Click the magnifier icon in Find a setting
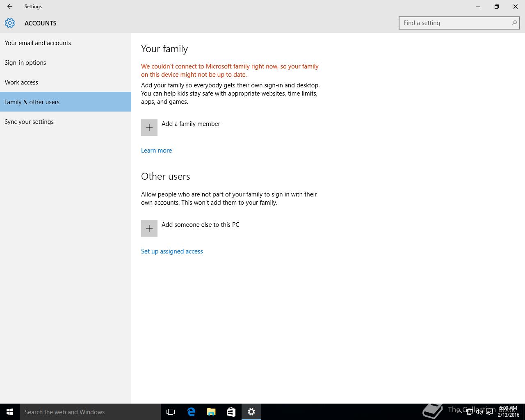Screen dimensions: 525x420 pyautogui.click(x=514, y=23)
